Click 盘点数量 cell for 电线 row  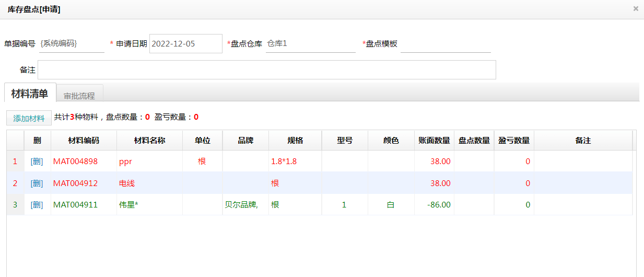(x=474, y=183)
